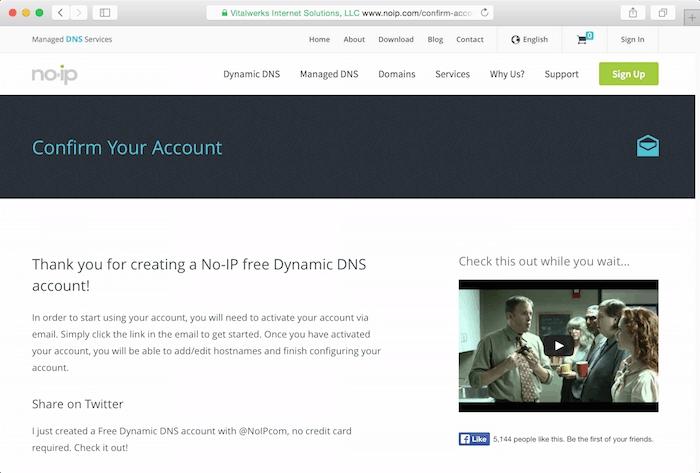
Task: Show all tabs in Safari
Action: [x=662, y=12]
